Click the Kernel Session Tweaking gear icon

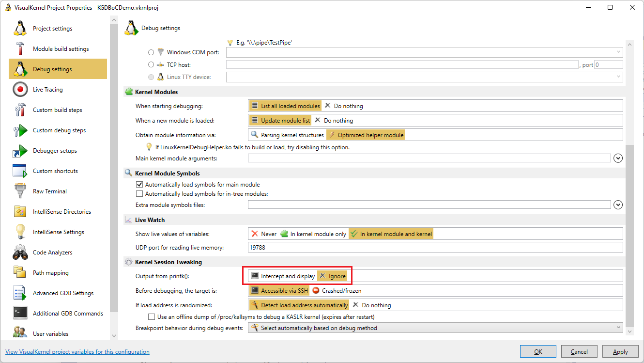(x=129, y=262)
